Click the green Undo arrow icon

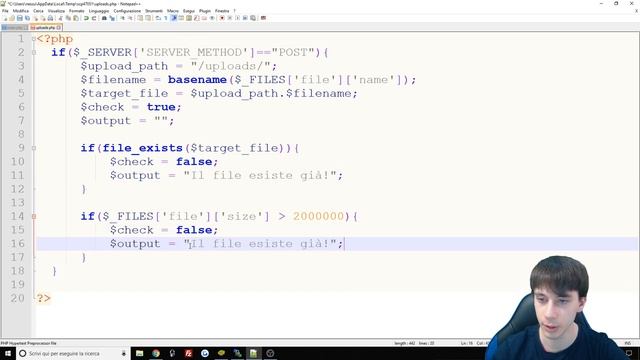[86, 18]
